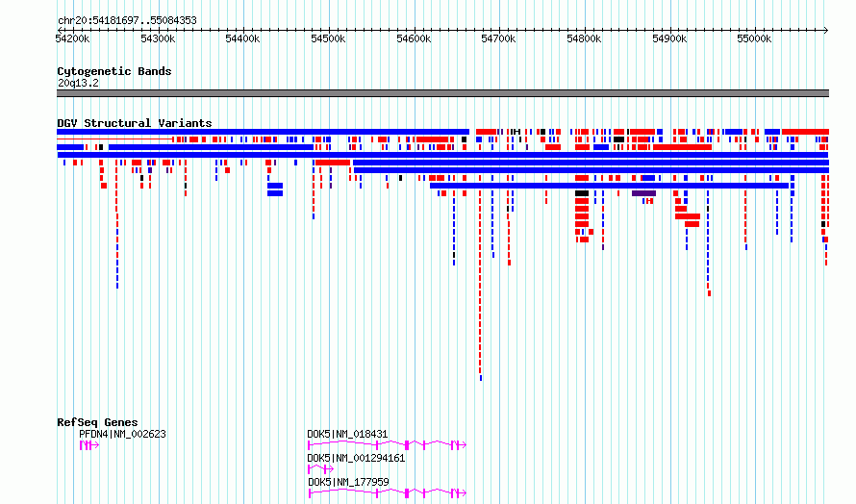
Task: Click the short DOK5 NM_001294161 transcript glyph
Action: pos(321,469)
